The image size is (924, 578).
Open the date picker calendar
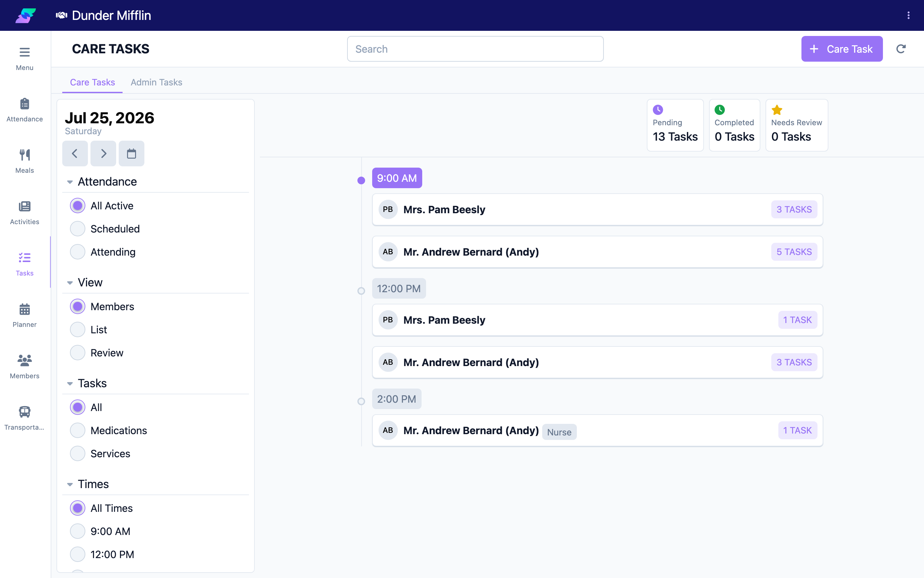pos(131,154)
